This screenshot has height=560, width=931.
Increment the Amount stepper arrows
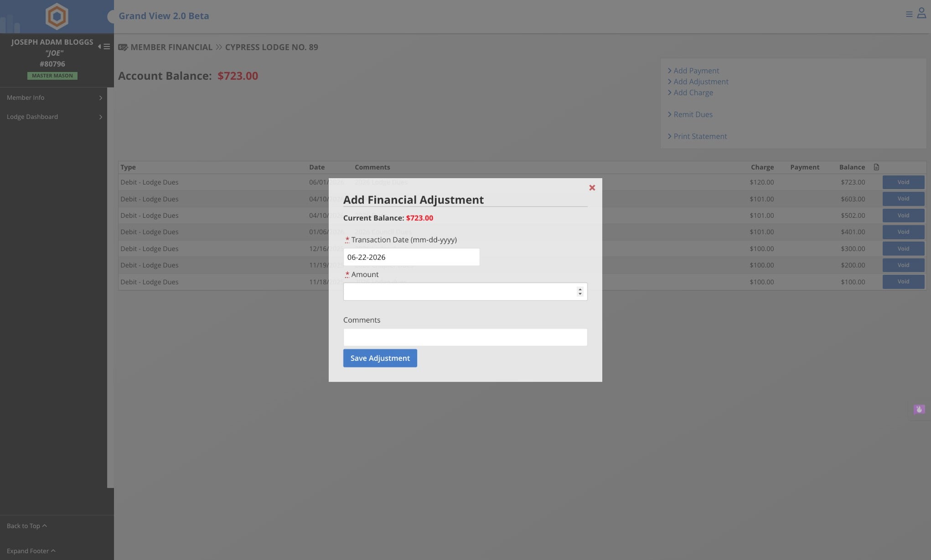click(x=580, y=289)
